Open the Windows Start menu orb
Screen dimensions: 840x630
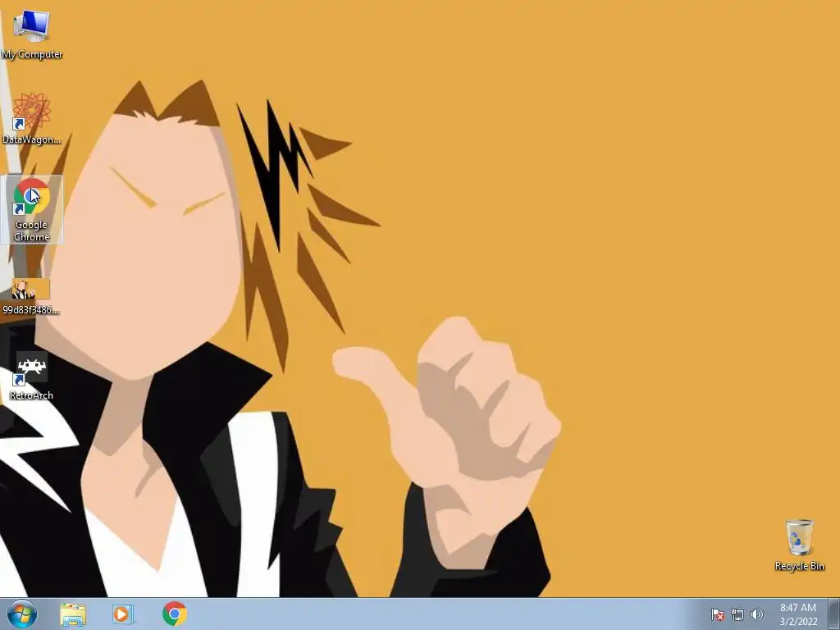click(22, 614)
